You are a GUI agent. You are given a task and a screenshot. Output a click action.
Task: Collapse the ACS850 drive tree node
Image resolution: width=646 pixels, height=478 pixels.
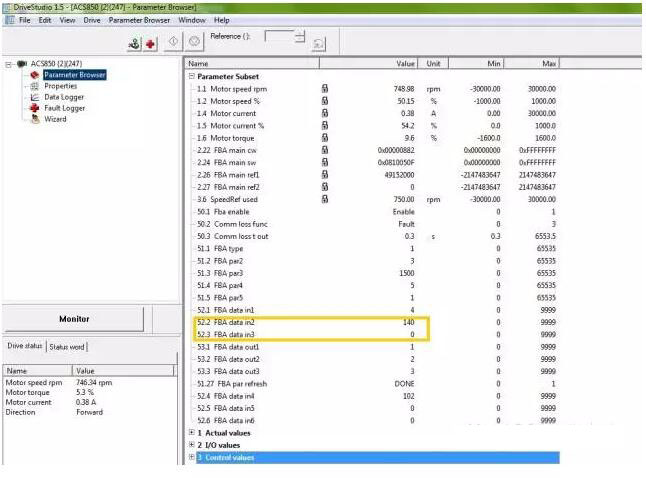[9, 64]
